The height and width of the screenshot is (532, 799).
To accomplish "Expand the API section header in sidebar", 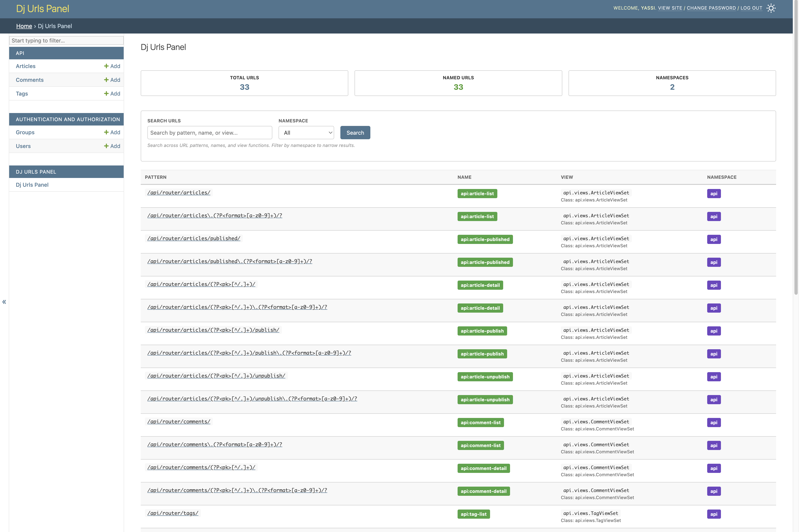I will point(66,53).
